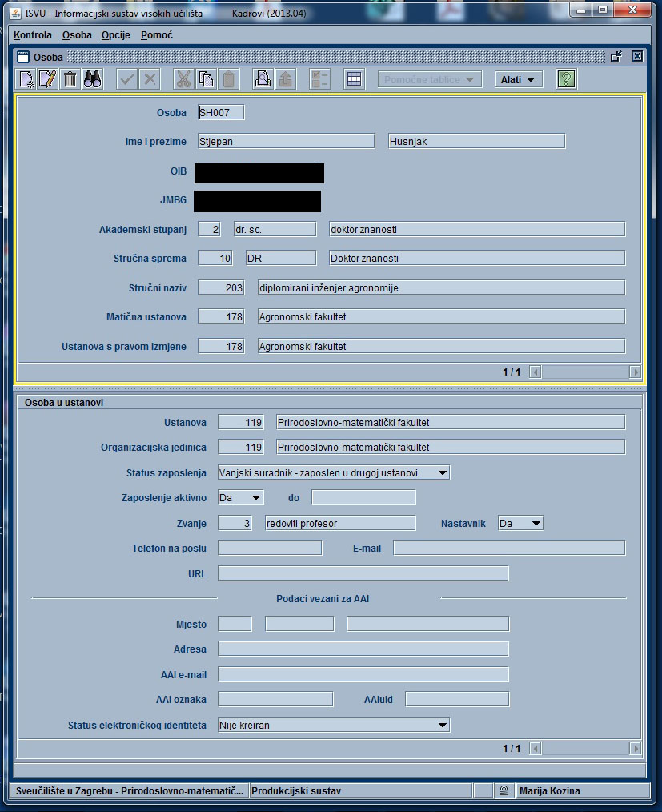Click the Zvanje code field
Image resolution: width=662 pixels, height=812 pixels.
[x=235, y=524]
